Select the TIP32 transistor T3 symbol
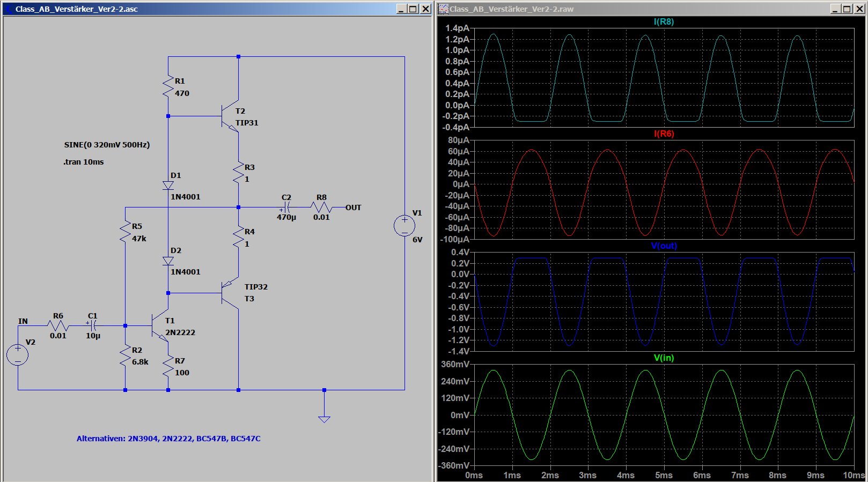This screenshot has height=482, width=868. coord(231,293)
